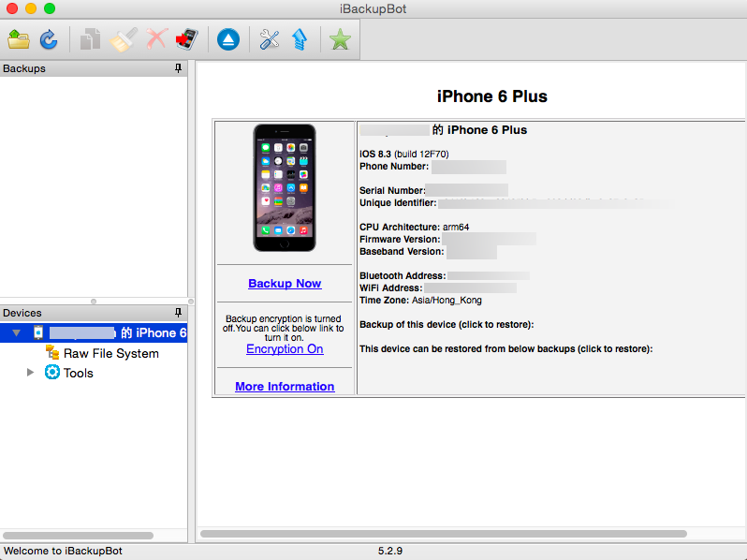Close the iBackupBot window

coord(12,8)
